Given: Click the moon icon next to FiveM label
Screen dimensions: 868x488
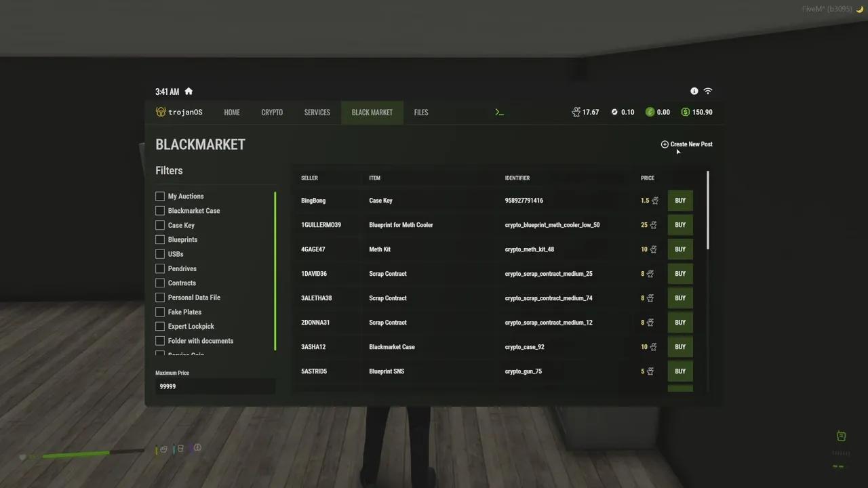Looking at the screenshot, I should click(859, 9).
